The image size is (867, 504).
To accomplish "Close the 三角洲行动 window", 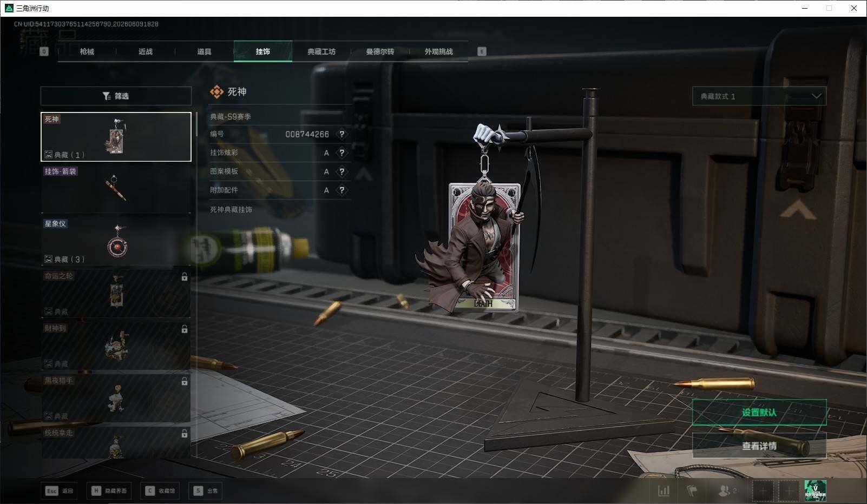I will tap(854, 8).
